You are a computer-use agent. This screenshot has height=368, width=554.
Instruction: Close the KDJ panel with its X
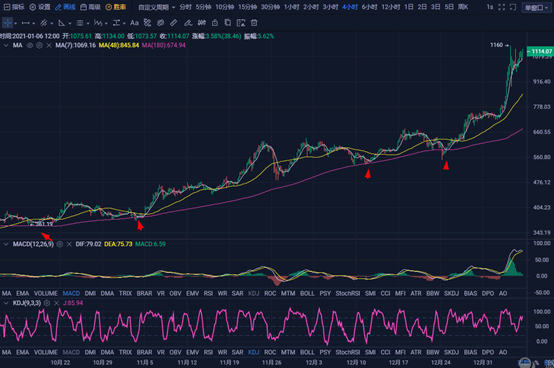[57, 303]
